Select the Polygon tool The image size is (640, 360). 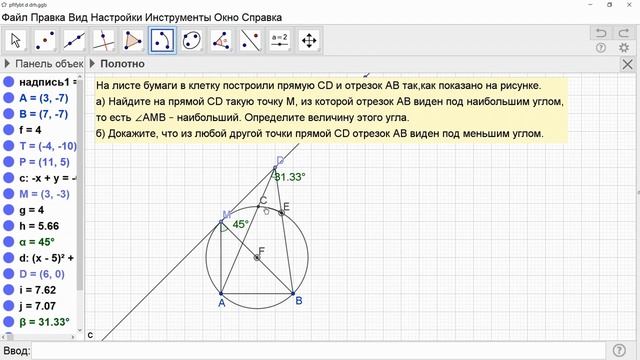pyautogui.click(x=133, y=40)
